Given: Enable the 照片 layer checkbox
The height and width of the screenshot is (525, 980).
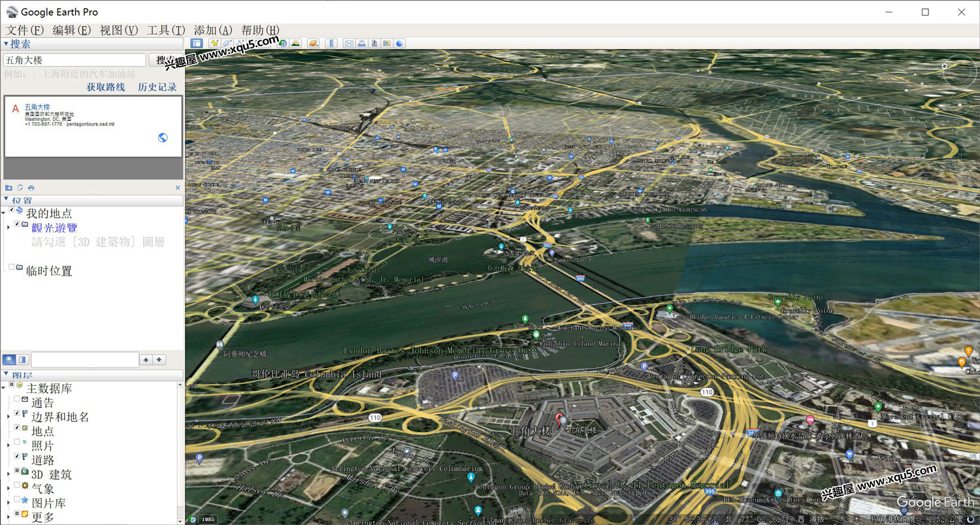Looking at the screenshot, I should 17,442.
